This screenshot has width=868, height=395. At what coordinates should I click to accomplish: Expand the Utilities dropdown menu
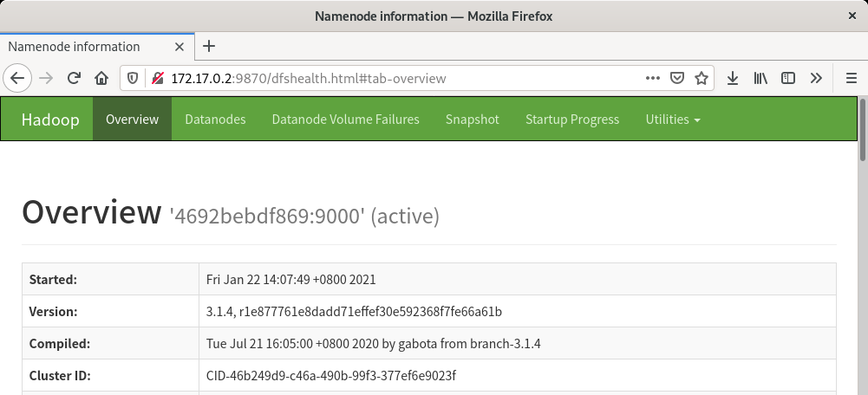(x=672, y=120)
